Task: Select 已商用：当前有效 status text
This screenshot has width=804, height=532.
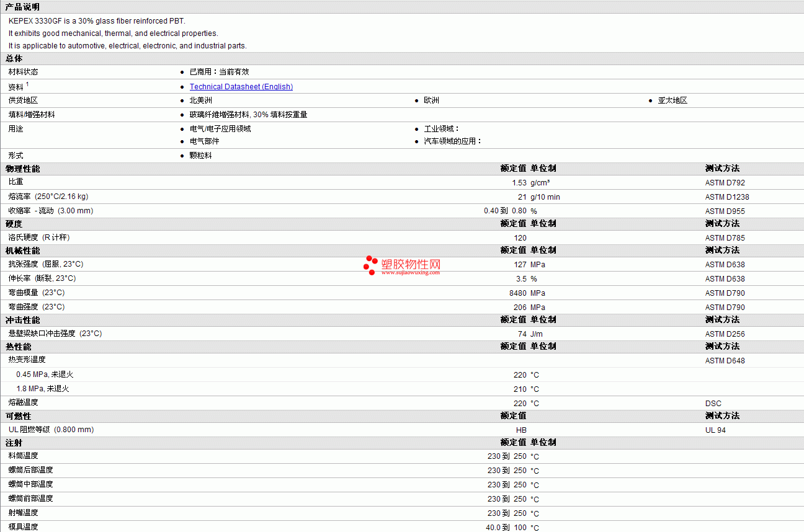Action: pos(219,72)
